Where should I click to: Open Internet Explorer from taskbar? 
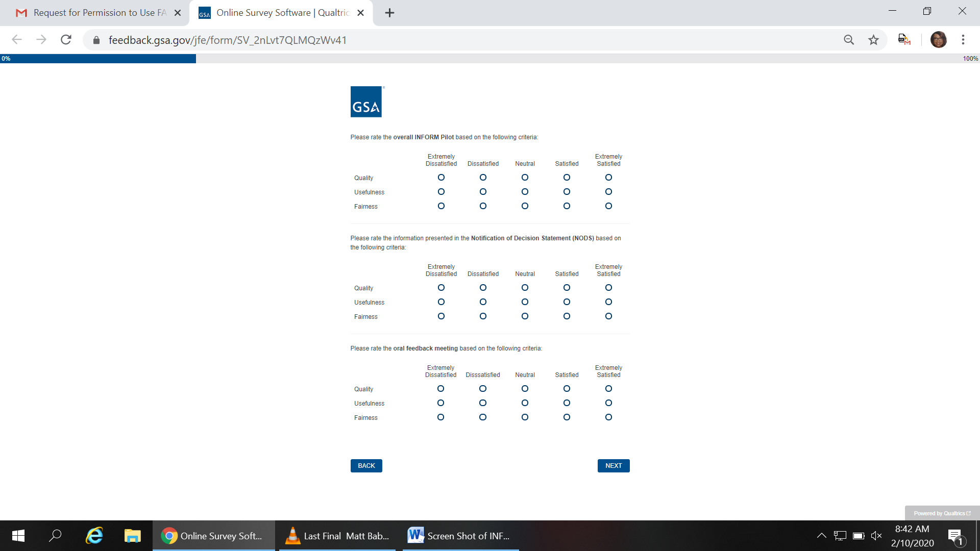point(94,536)
